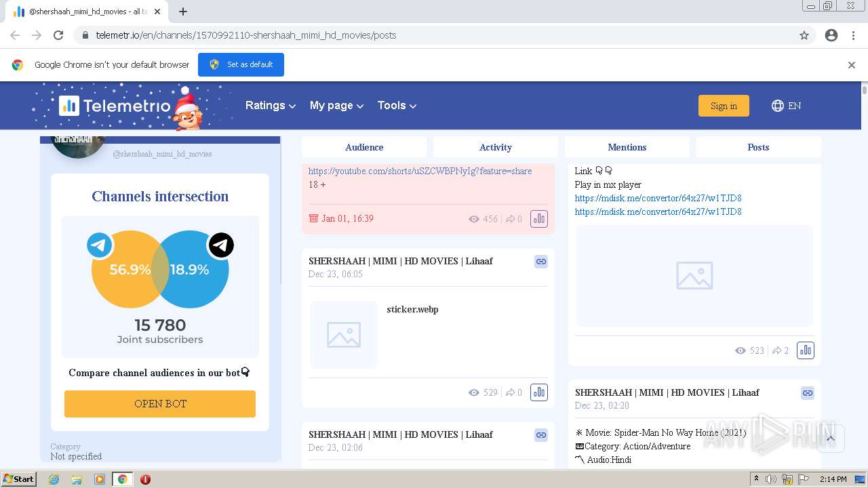This screenshot has width=868, height=488.
Task: Copy link of Dec 23, 02:20 post
Action: [808, 392]
